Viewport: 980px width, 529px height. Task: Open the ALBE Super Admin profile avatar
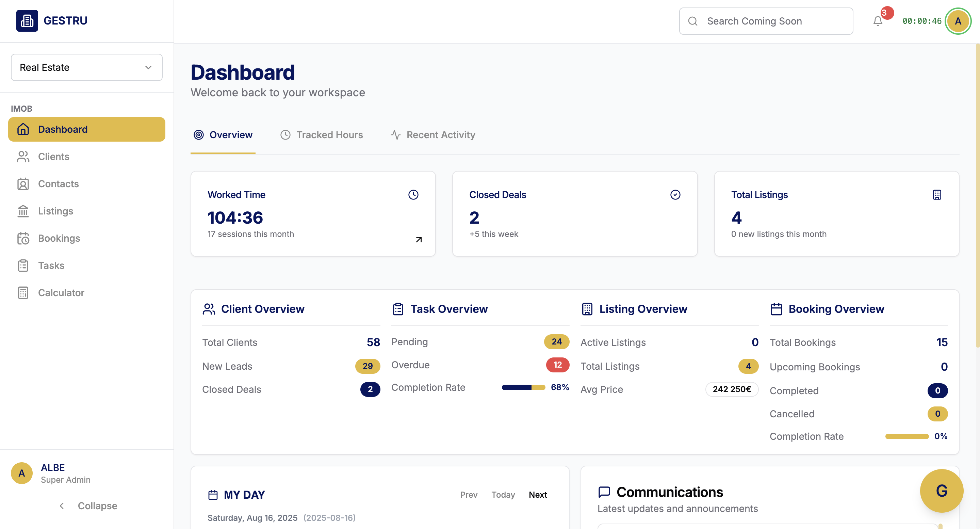click(x=21, y=473)
